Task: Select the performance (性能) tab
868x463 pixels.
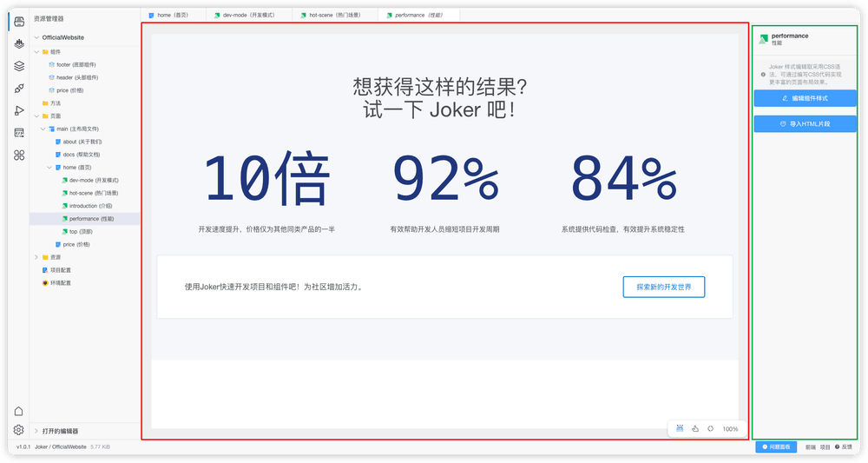Action: point(418,15)
